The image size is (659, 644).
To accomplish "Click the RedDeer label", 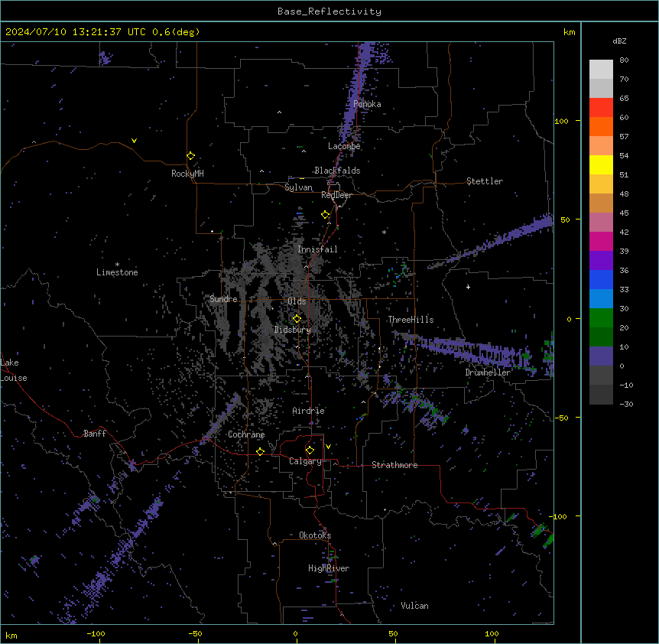I will (x=336, y=195).
